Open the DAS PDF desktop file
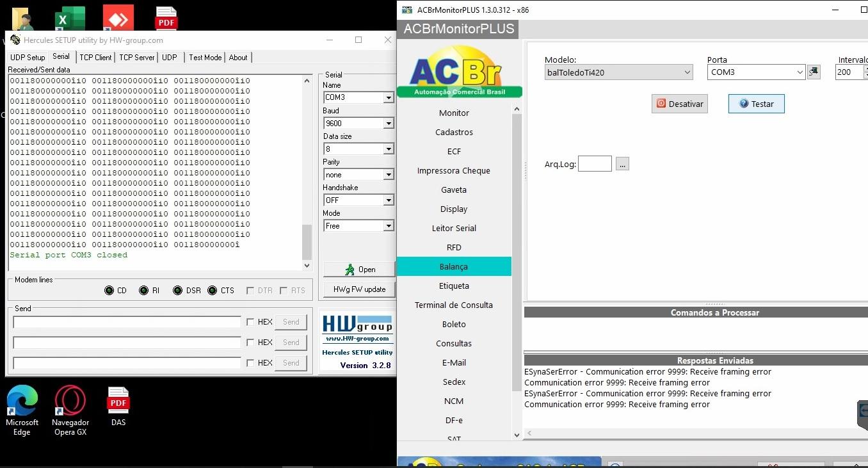 118,407
